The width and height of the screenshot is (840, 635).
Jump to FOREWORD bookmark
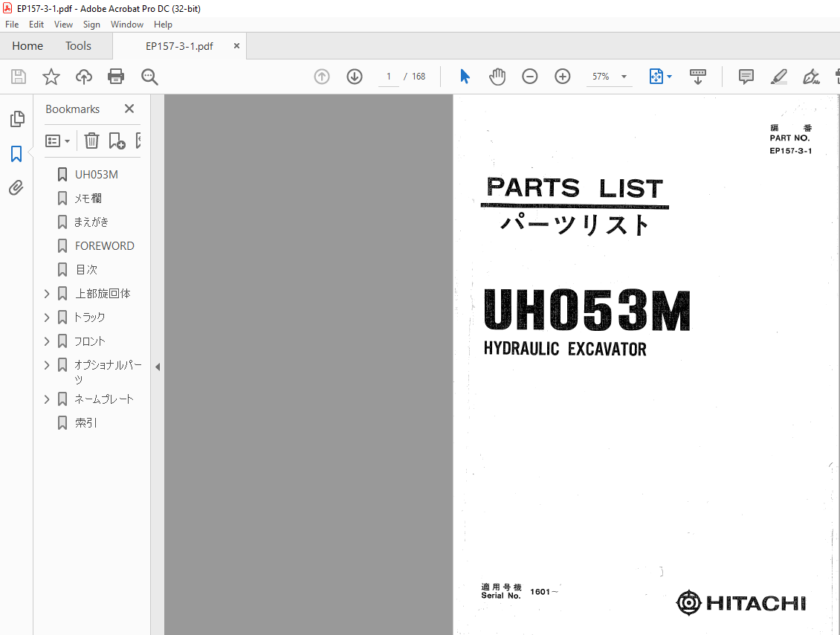[x=105, y=246]
